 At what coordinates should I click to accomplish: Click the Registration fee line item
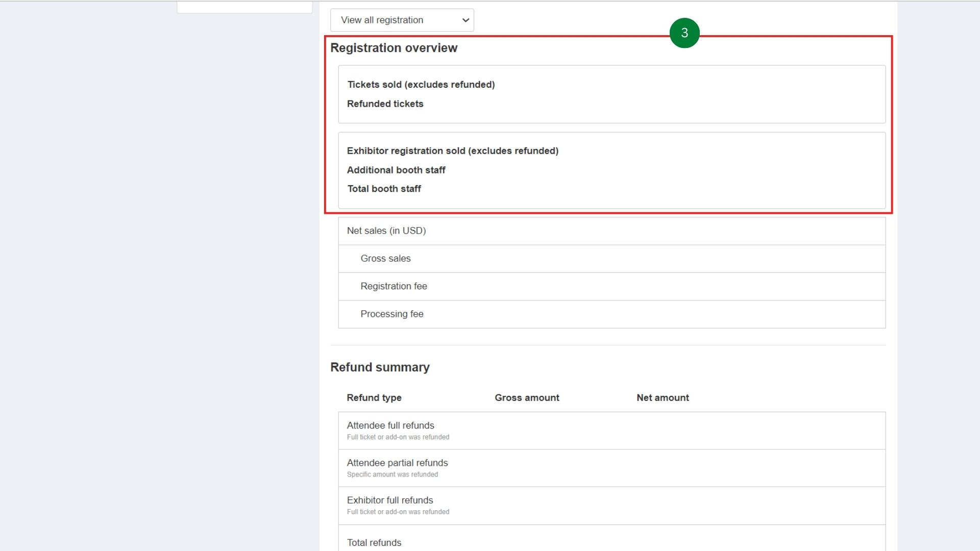pyautogui.click(x=394, y=286)
